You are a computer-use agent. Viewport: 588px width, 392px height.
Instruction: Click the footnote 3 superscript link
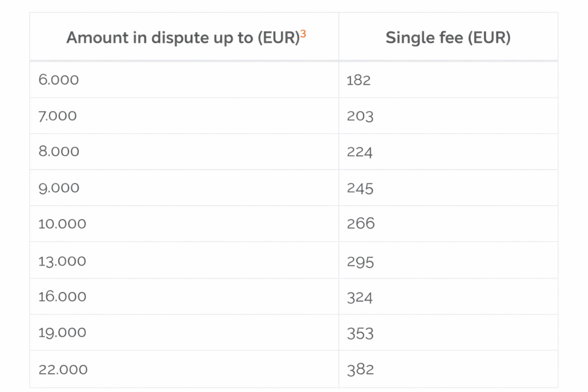[x=303, y=34]
